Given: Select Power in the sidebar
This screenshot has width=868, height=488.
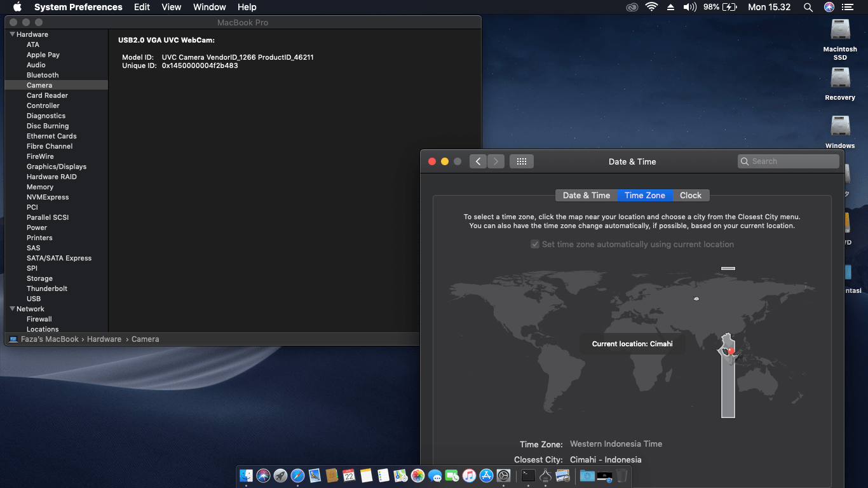Looking at the screenshot, I should click(37, 227).
